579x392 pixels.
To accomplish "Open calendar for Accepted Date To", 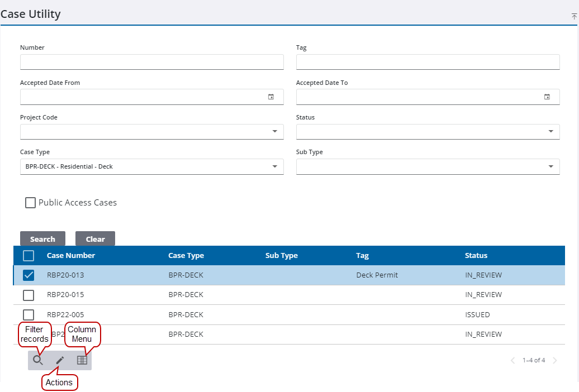I will click(x=548, y=97).
